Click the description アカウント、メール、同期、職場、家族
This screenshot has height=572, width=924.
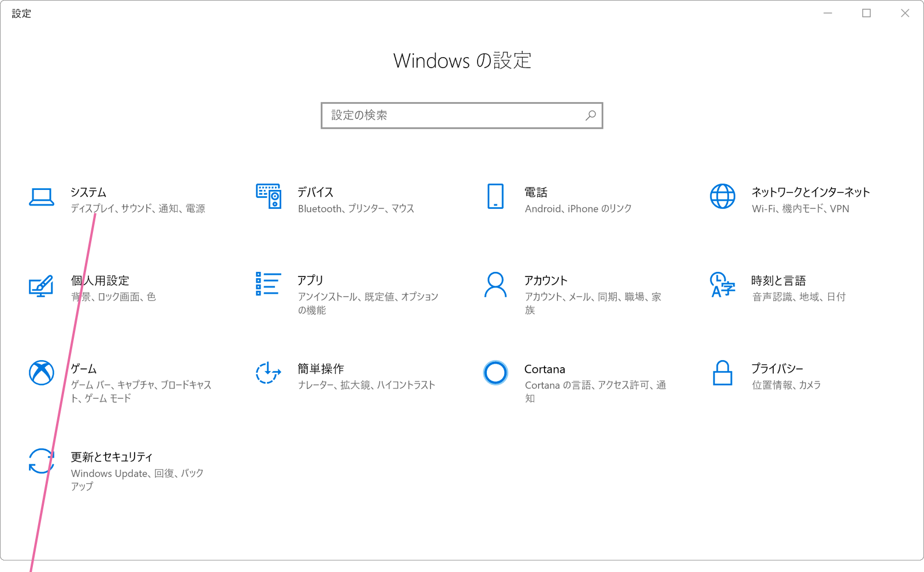593,304
